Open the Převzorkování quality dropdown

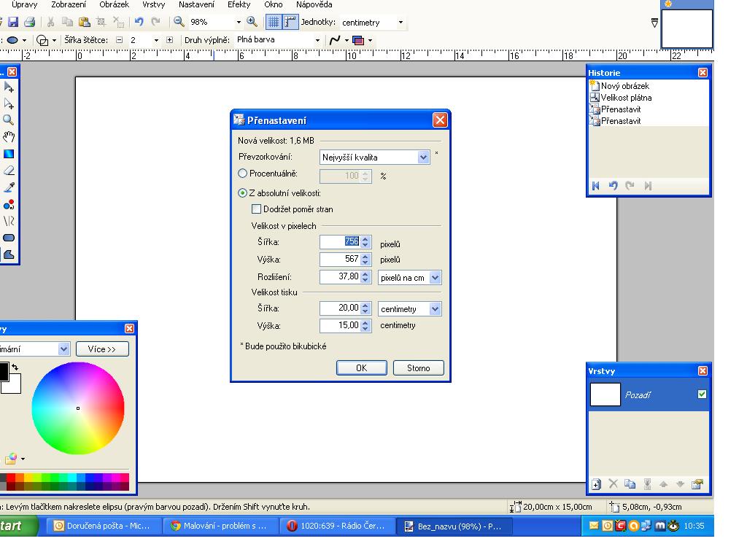click(x=424, y=157)
